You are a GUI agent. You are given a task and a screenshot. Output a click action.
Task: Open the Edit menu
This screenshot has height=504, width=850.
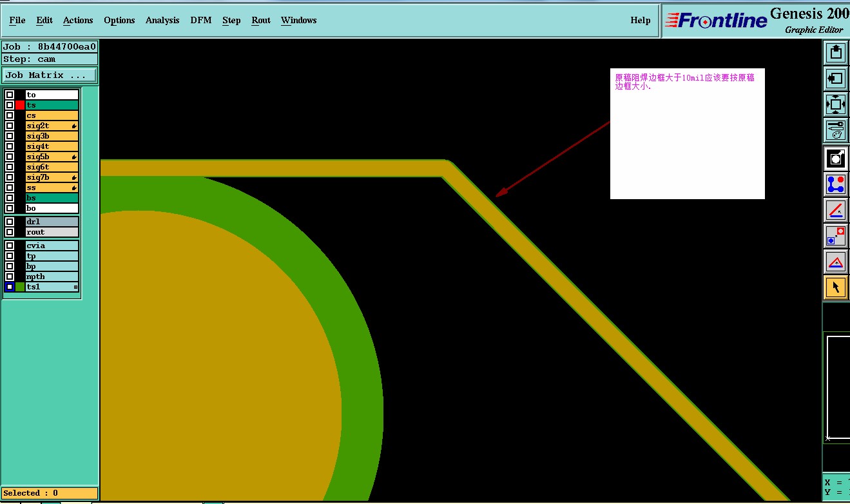(44, 21)
